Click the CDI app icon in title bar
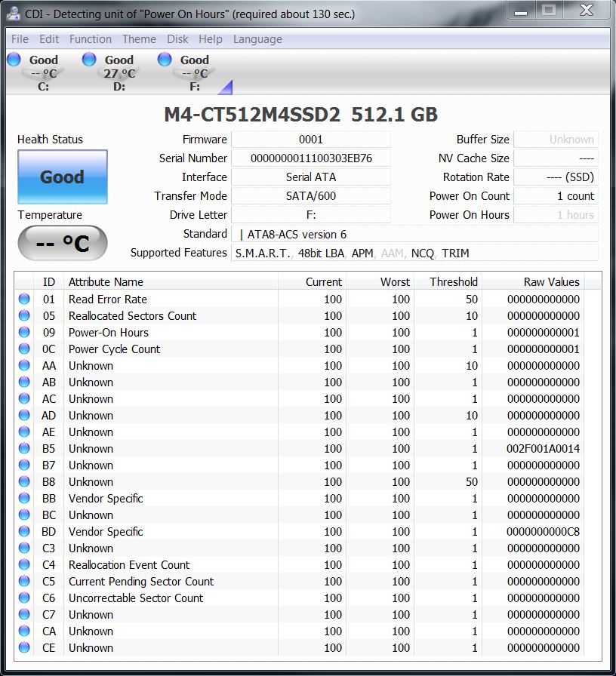 coord(14,14)
